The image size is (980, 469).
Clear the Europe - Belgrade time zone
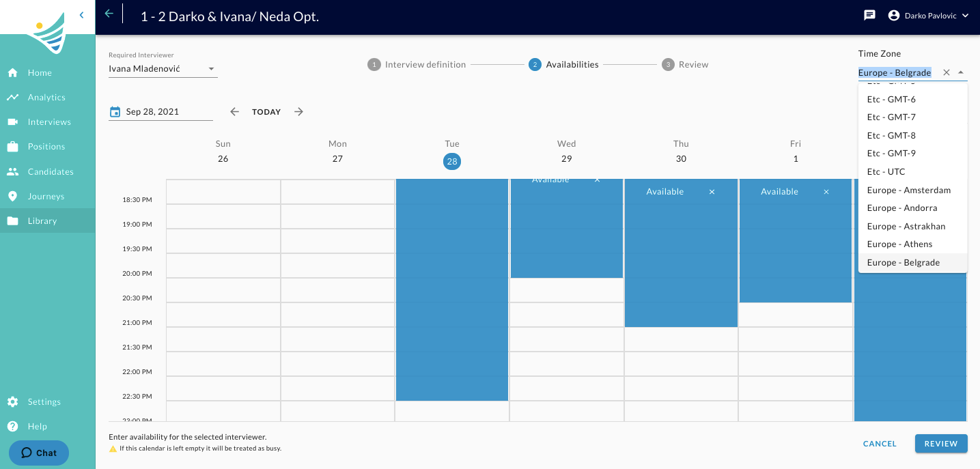pyautogui.click(x=946, y=72)
